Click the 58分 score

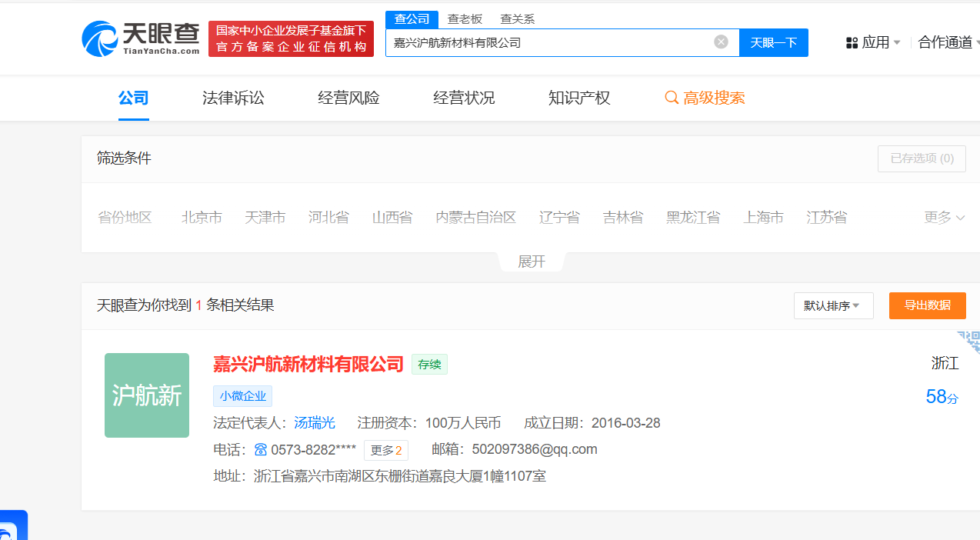(x=942, y=397)
